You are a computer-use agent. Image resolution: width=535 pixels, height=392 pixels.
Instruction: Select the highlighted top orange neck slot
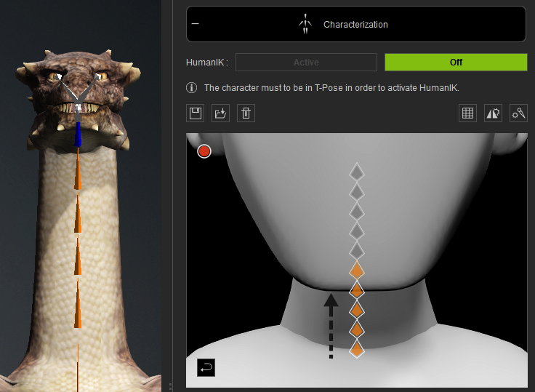point(357,271)
